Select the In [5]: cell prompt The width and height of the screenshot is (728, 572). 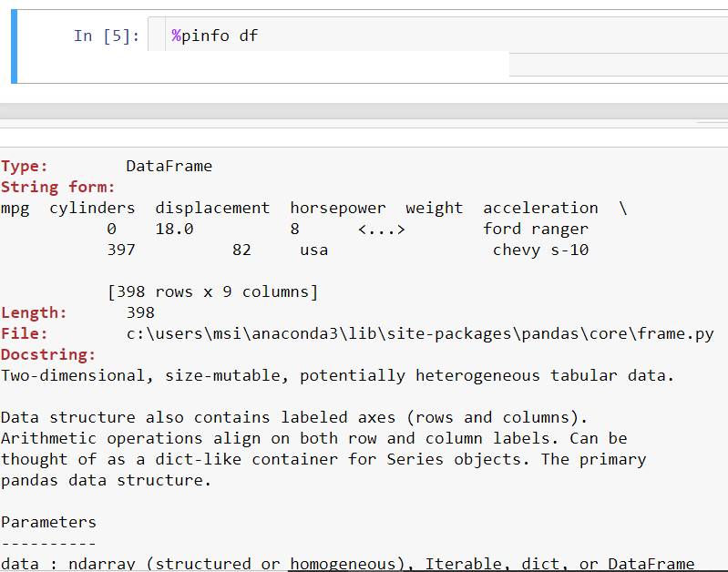(x=107, y=36)
